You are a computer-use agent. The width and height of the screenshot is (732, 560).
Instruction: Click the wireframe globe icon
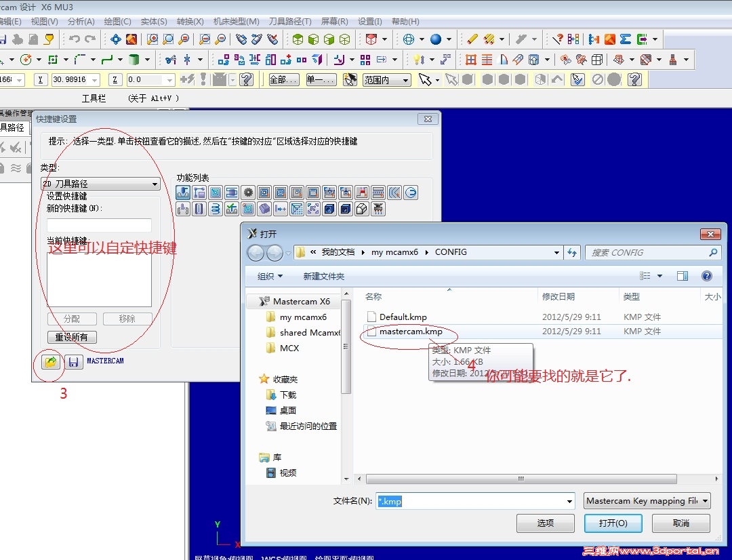pos(409,39)
